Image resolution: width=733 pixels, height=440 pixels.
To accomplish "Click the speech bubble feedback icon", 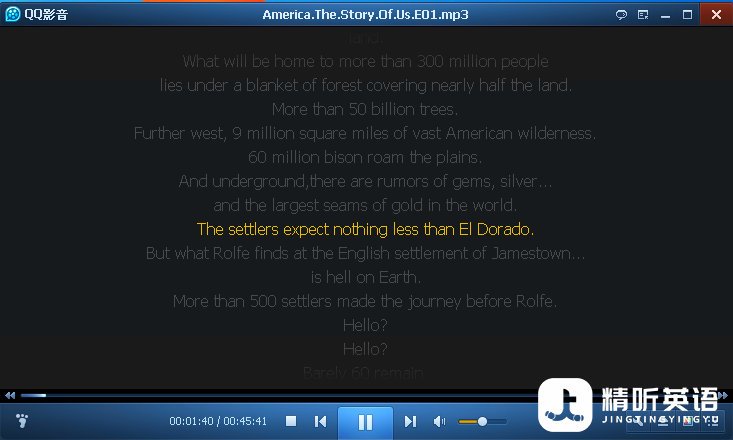I will point(621,15).
